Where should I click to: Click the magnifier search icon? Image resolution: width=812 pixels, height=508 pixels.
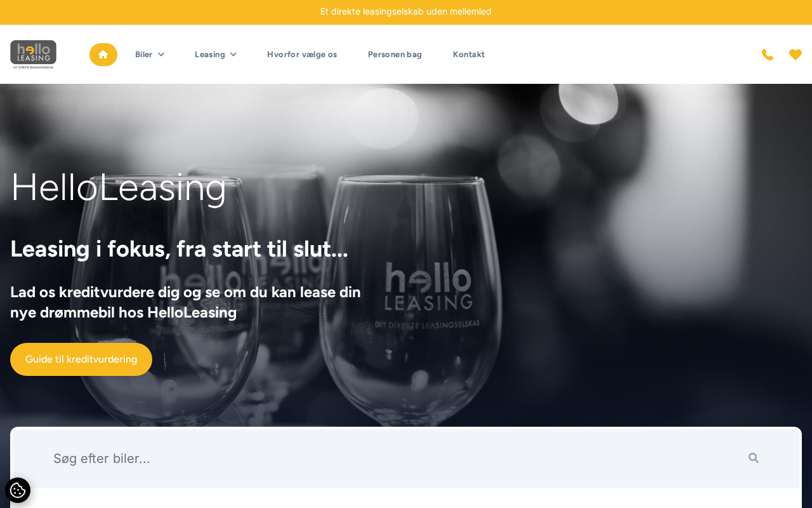tap(754, 458)
